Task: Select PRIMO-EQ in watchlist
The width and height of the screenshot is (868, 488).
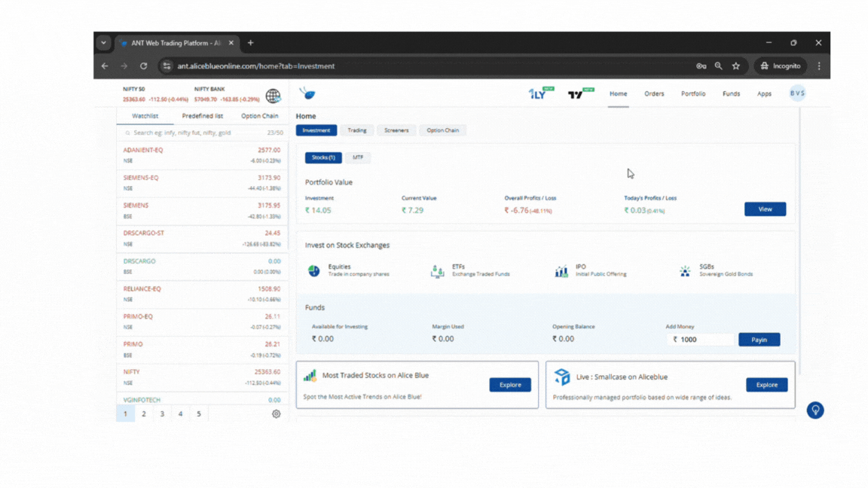Action: point(202,322)
